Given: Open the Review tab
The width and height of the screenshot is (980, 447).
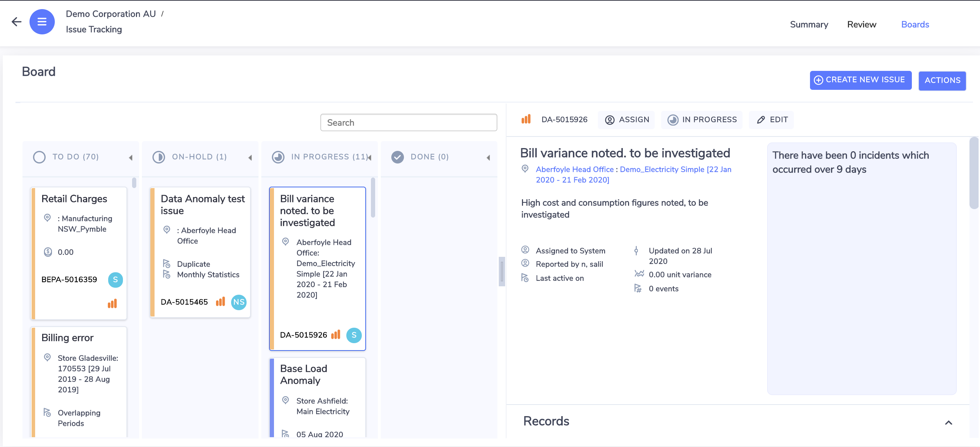Looking at the screenshot, I should [x=862, y=24].
